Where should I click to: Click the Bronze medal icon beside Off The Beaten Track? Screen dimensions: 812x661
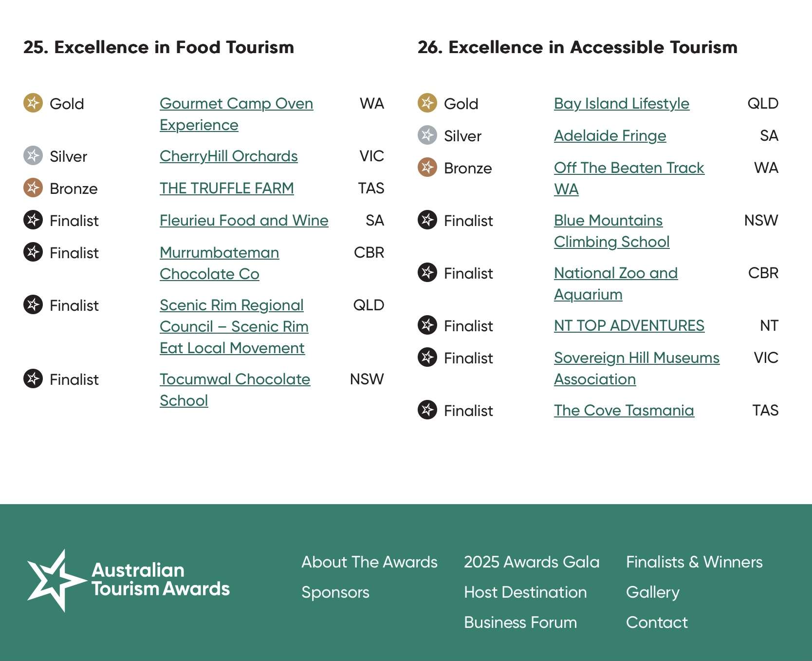tap(427, 168)
